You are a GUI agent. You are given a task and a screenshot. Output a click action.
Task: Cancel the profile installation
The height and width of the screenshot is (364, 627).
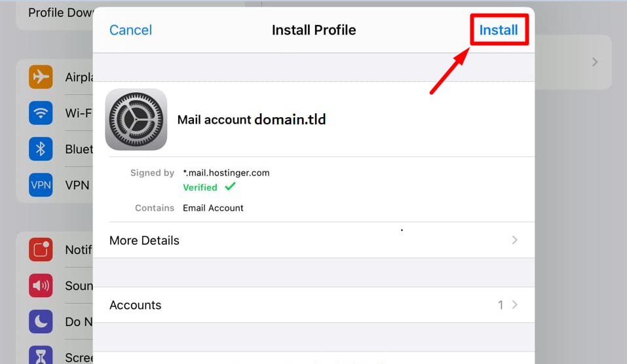coord(130,30)
